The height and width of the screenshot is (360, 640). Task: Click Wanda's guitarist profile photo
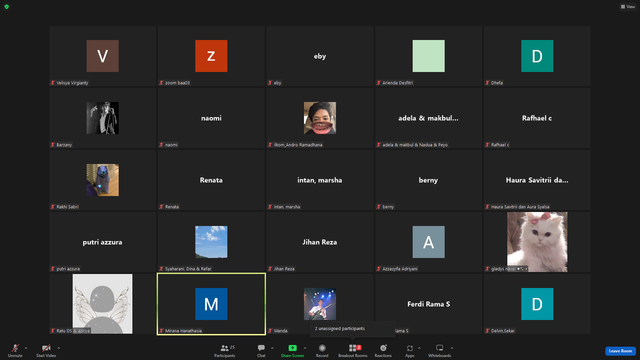pos(320,304)
